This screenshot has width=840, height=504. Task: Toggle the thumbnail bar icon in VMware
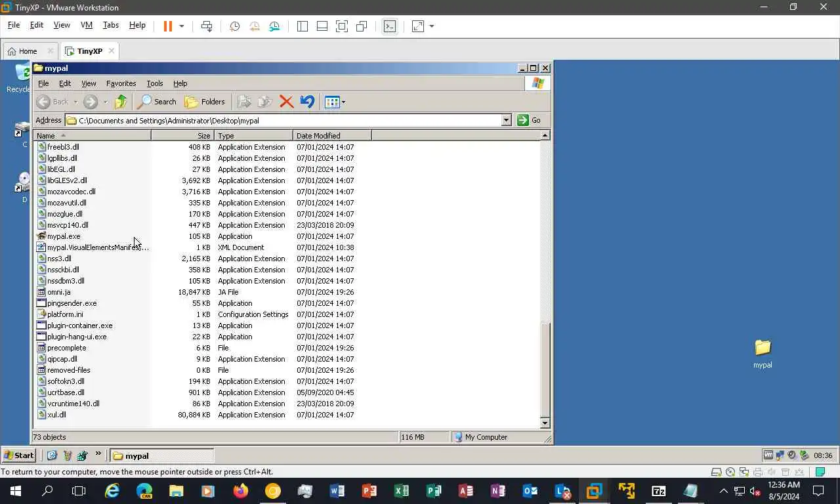pyautogui.click(x=322, y=26)
